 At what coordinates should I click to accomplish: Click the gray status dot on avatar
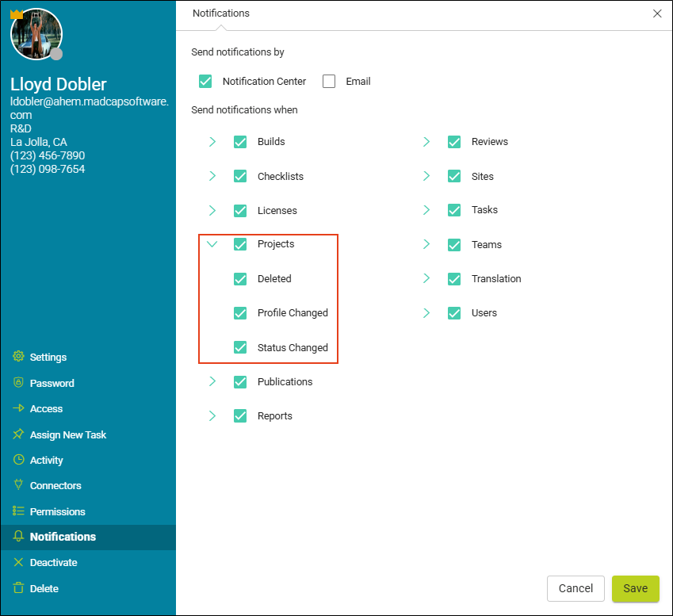click(x=56, y=54)
